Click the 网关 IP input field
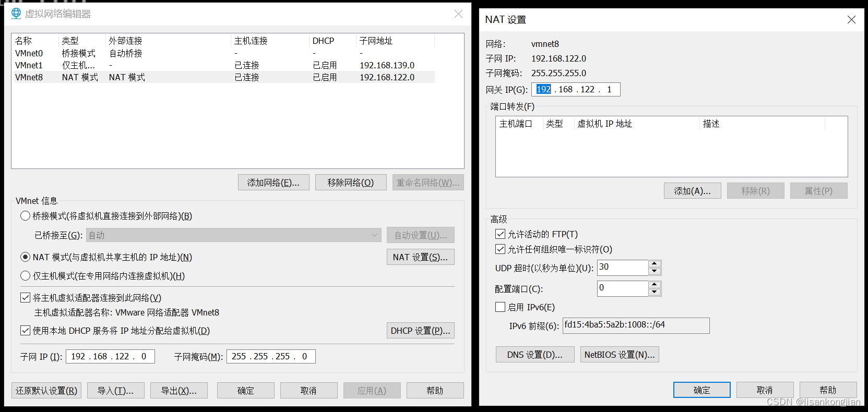This screenshot has height=412, width=868. [x=576, y=89]
